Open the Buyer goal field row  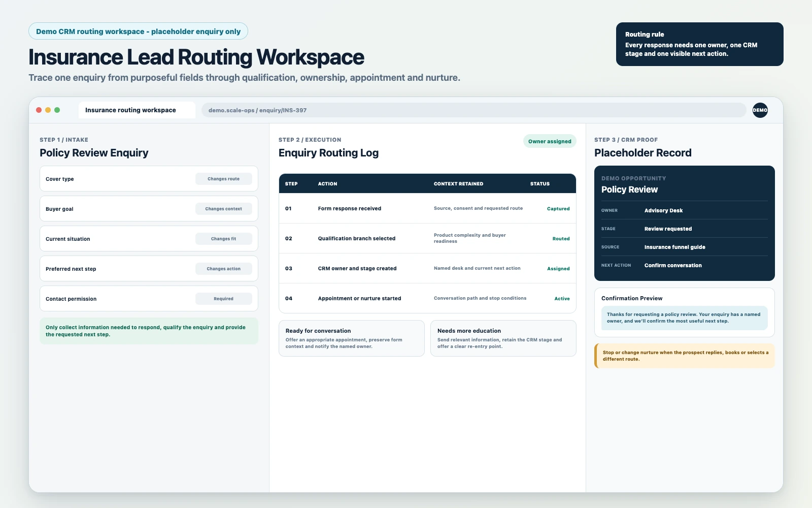149,209
